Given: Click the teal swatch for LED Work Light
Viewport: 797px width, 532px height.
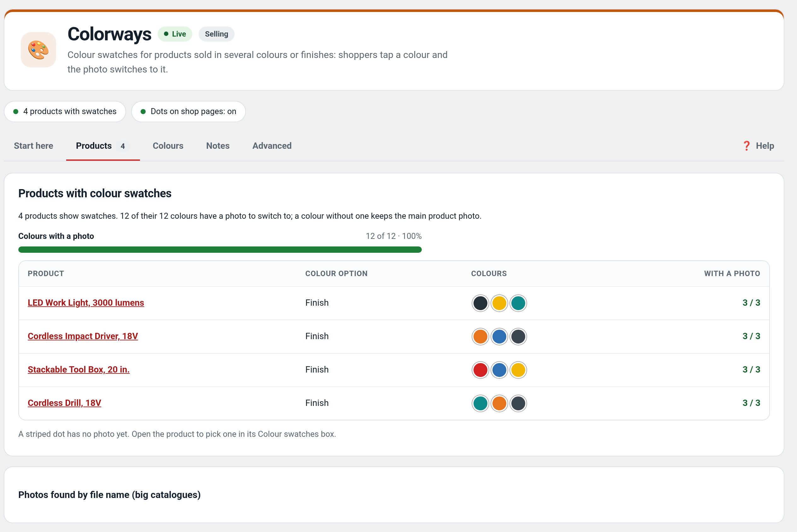Looking at the screenshot, I should [518, 303].
